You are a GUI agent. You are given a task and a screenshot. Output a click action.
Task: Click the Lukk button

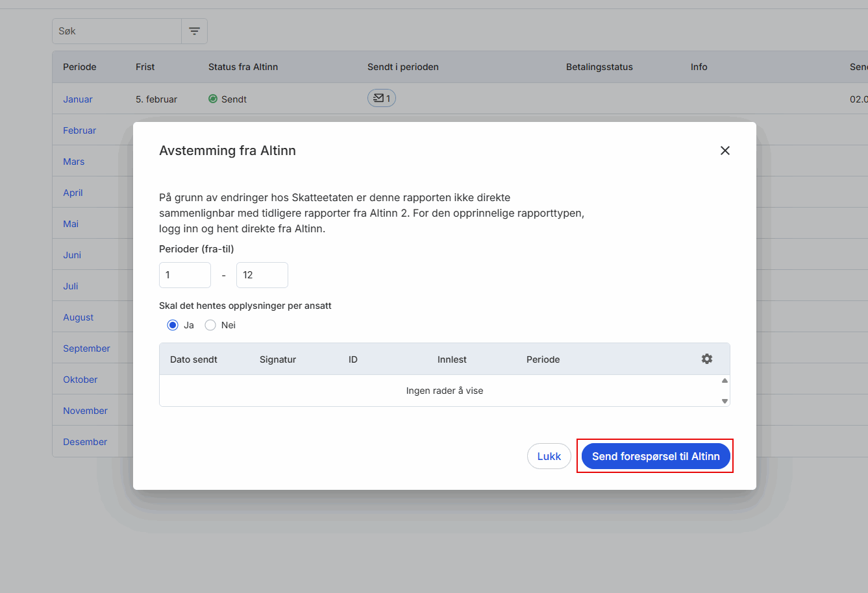[x=549, y=456]
